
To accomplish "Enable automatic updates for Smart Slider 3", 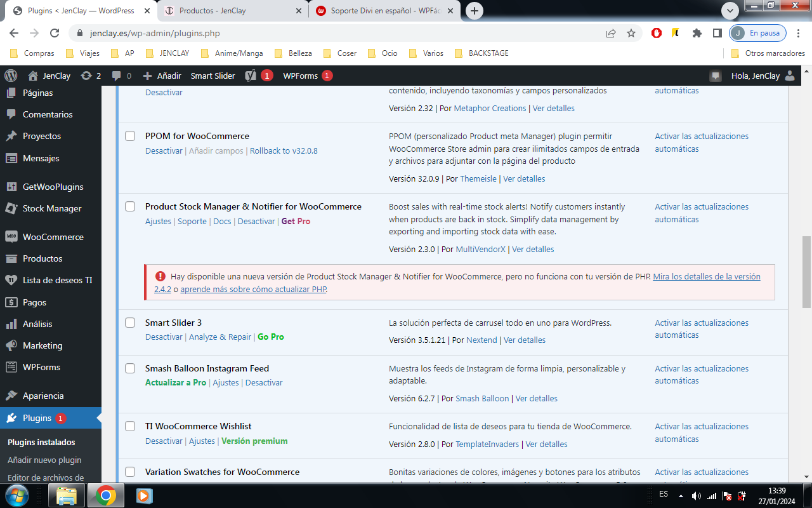I will [702, 329].
